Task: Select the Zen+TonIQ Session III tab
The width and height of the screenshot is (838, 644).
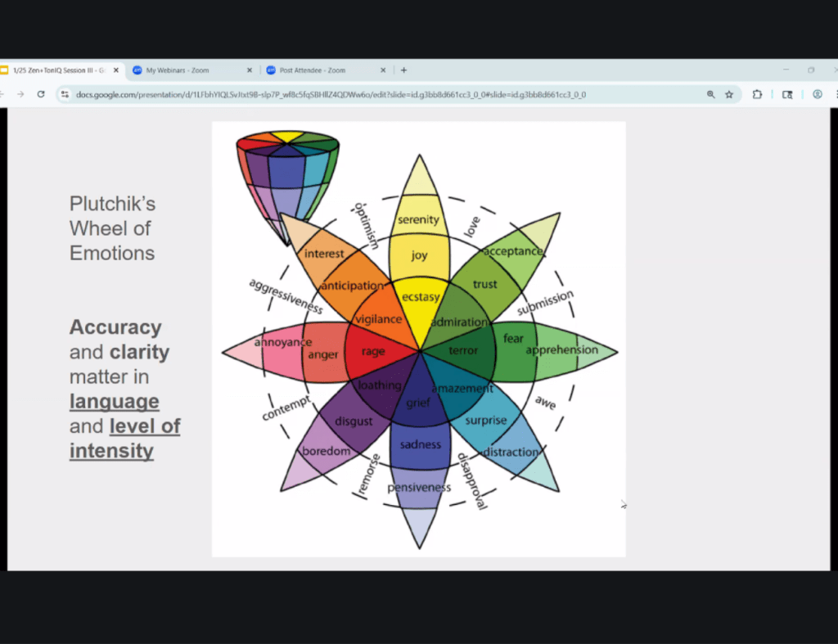Action: pyautogui.click(x=57, y=70)
